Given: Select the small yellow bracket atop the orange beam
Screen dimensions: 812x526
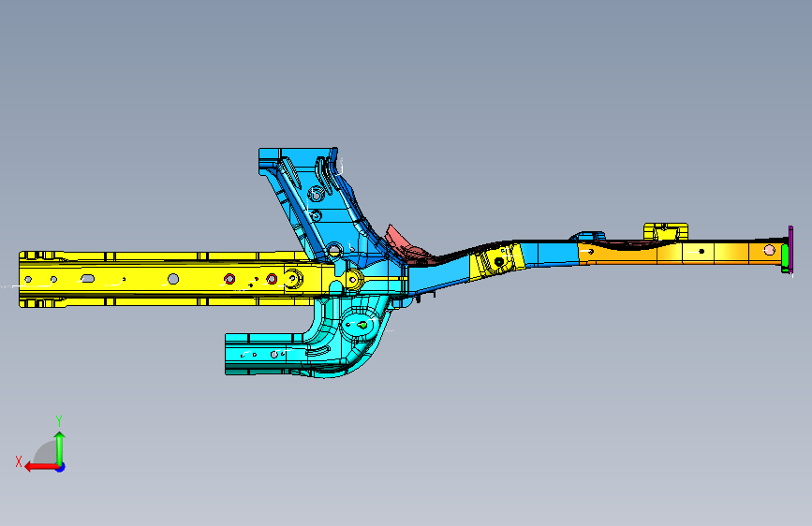Looking at the screenshot, I should 666,231.
